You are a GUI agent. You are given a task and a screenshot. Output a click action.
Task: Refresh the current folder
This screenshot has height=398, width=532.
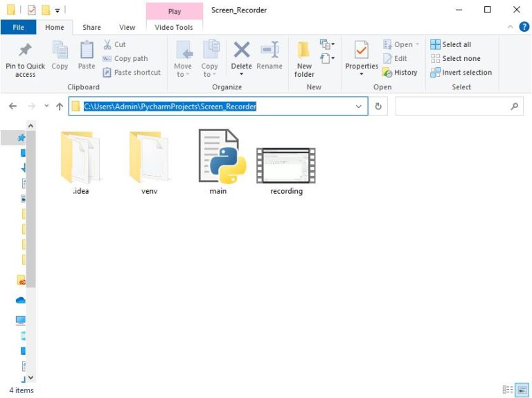click(378, 106)
